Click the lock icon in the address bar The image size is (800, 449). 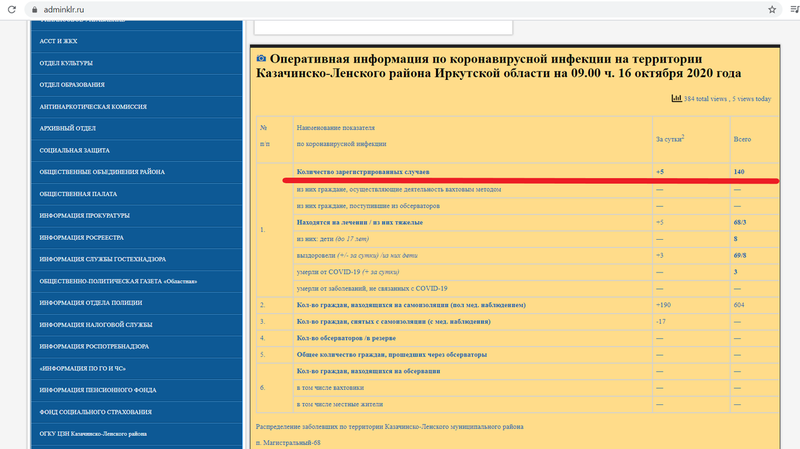click(35, 10)
